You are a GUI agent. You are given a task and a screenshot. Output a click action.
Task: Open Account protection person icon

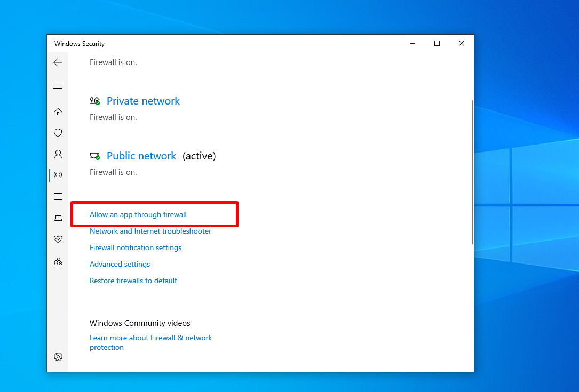coord(58,154)
